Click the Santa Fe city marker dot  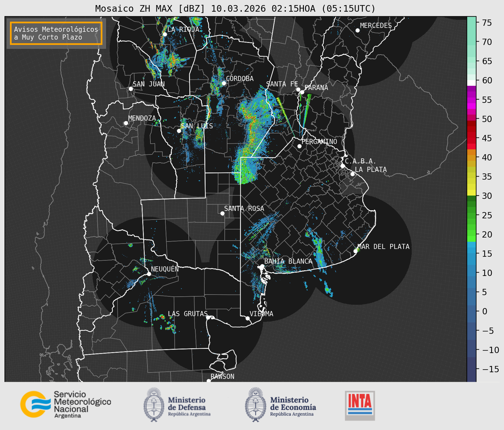point(298,89)
